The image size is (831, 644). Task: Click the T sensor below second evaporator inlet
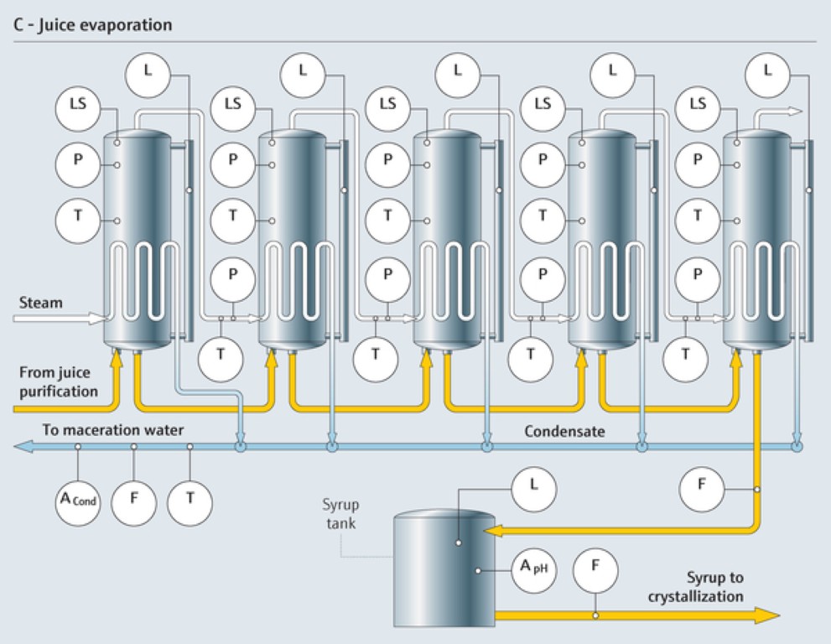(221, 360)
